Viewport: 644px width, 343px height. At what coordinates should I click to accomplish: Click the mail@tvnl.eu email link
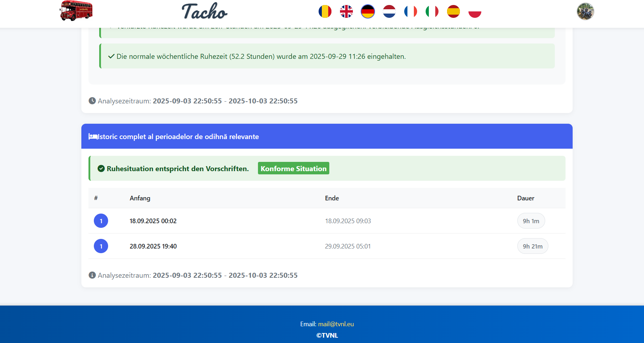click(x=336, y=324)
